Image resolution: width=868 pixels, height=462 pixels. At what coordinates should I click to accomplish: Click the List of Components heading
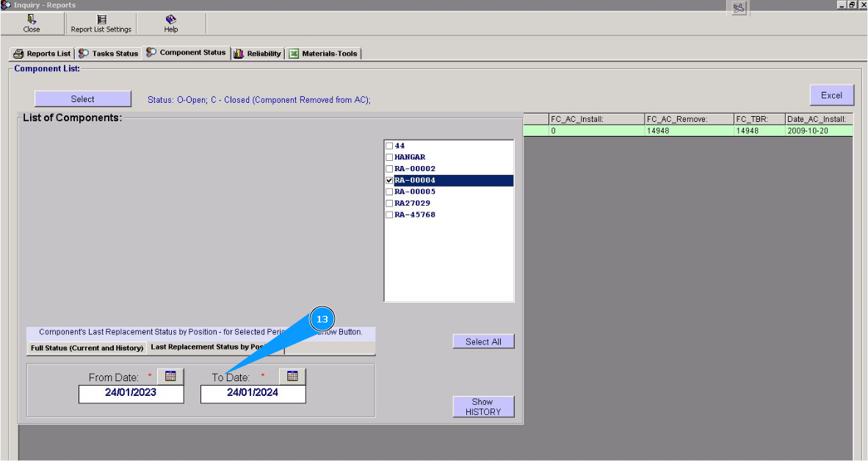[72, 118]
